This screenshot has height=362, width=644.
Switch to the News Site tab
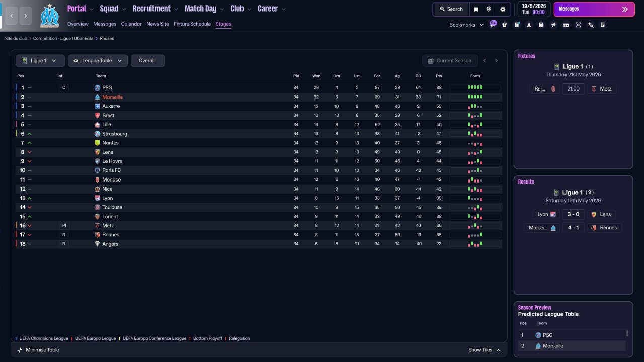(157, 24)
